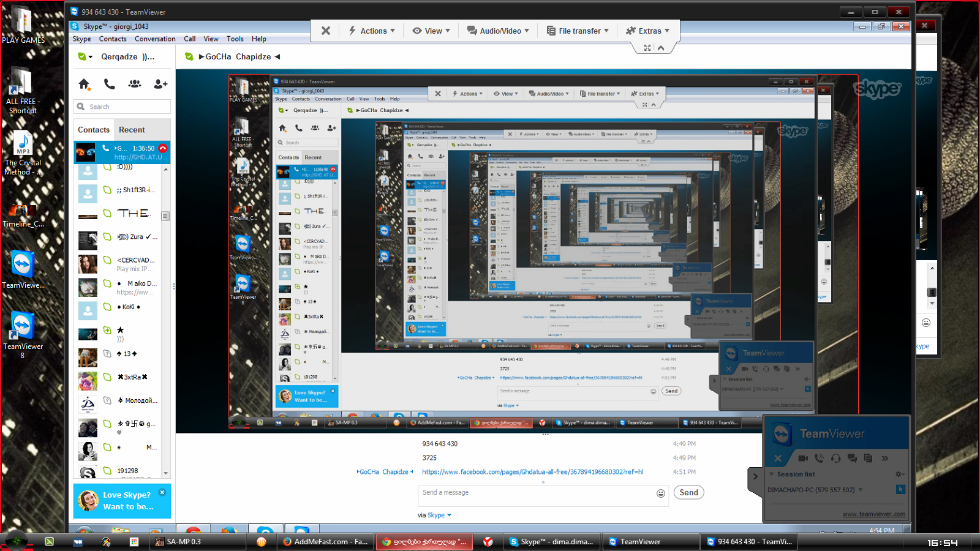Screen dimensions: 980x551
Task: Click the headset conference call icon in the outermost TeamViewer panel
Action: point(836,458)
